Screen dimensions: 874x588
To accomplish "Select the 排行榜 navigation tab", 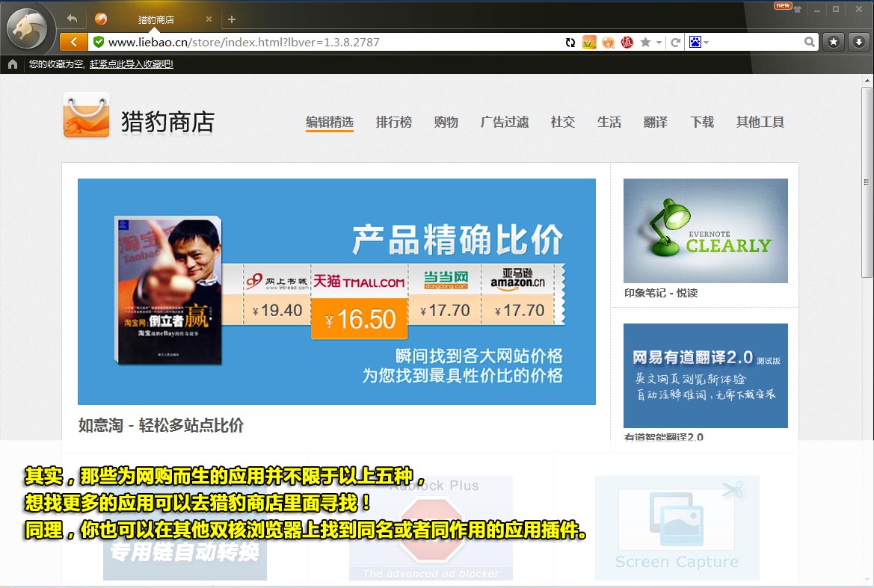I will [394, 122].
